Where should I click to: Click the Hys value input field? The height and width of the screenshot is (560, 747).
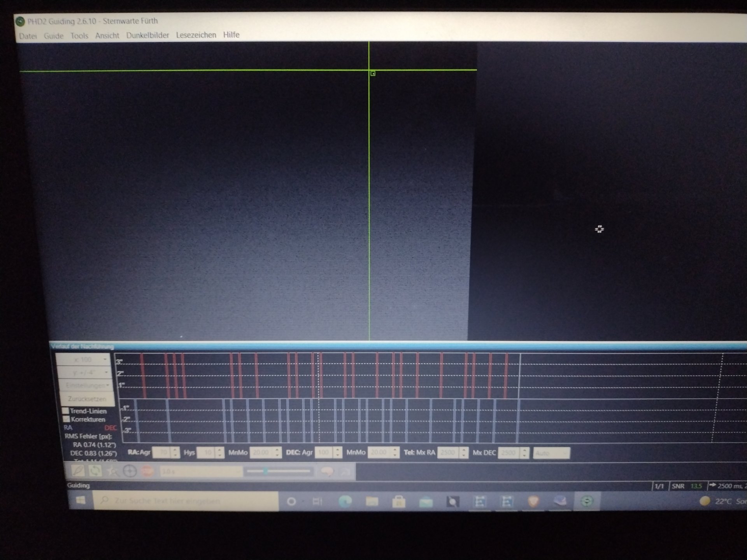pyautogui.click(x=207, y=452)
